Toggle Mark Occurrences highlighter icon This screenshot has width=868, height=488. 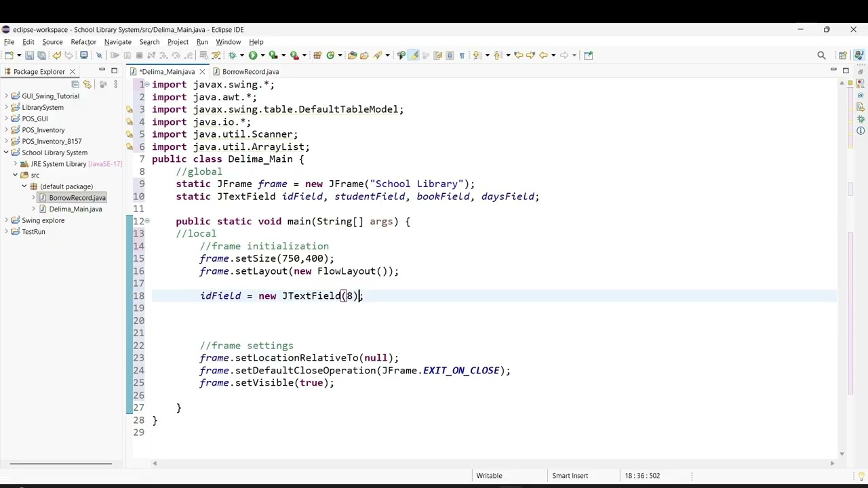tap(414, 55)
